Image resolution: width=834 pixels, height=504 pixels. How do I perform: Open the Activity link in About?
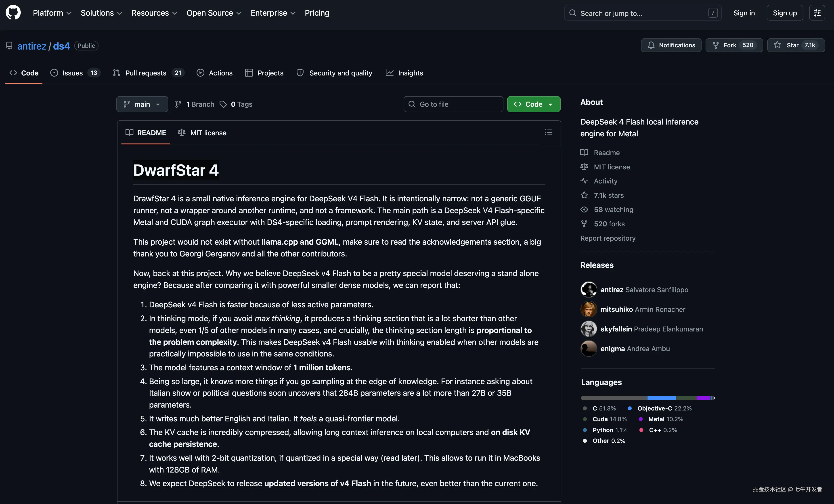pyautogui.click(x=606, y=181)
